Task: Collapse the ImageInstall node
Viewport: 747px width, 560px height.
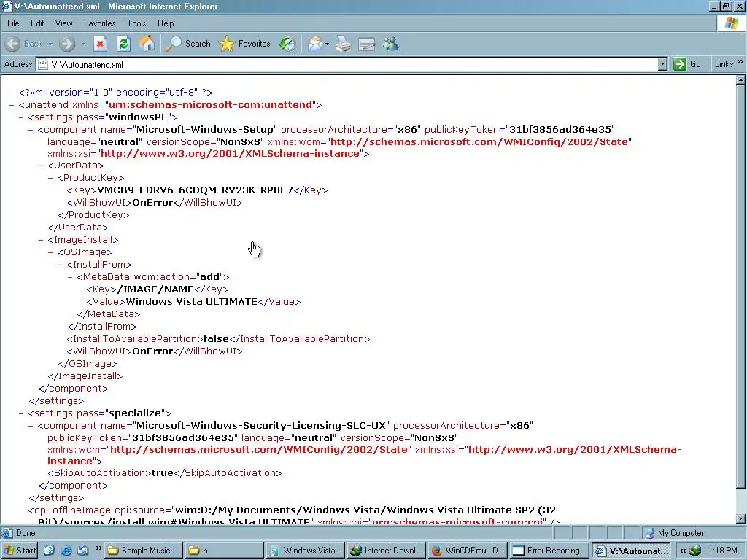Action: (41, 240)
